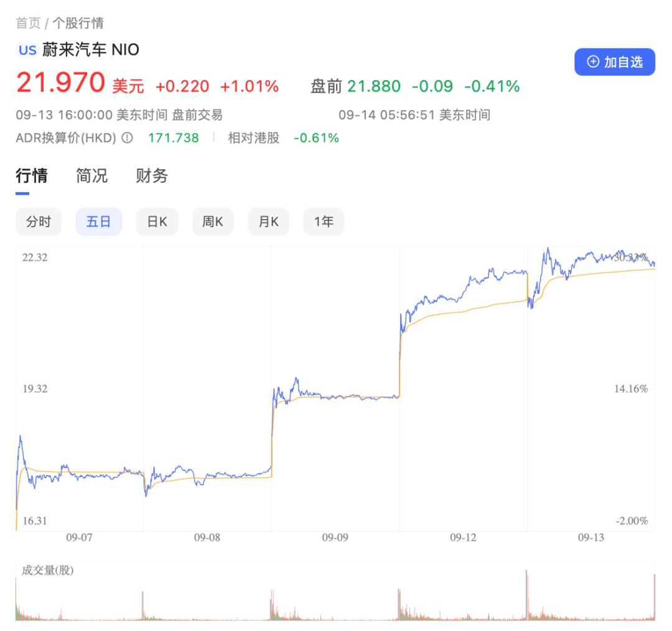Viewport: 672px width, 631px height.
Task: Click the pre-market change -0.09
Action: click(432, 86)
